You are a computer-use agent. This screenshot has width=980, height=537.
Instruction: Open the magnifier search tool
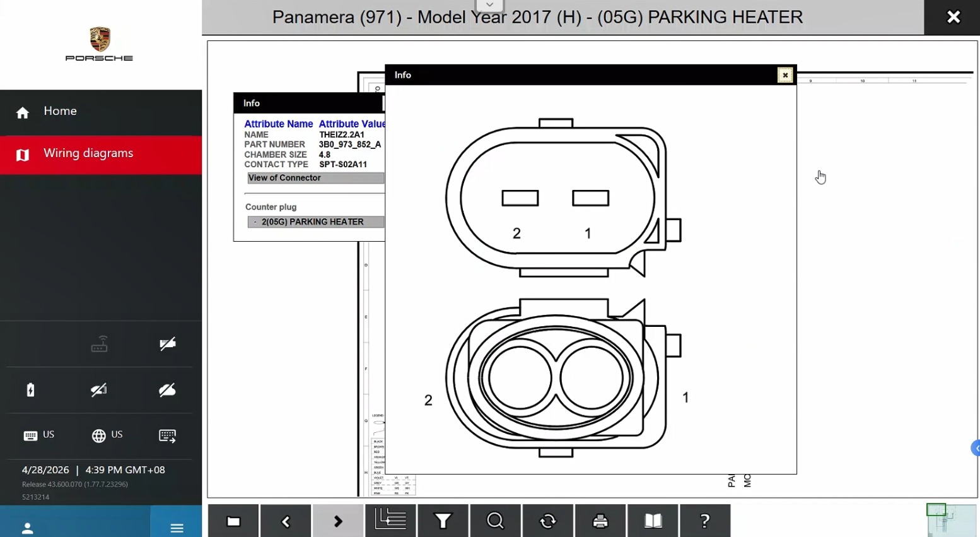click(495, 521)
